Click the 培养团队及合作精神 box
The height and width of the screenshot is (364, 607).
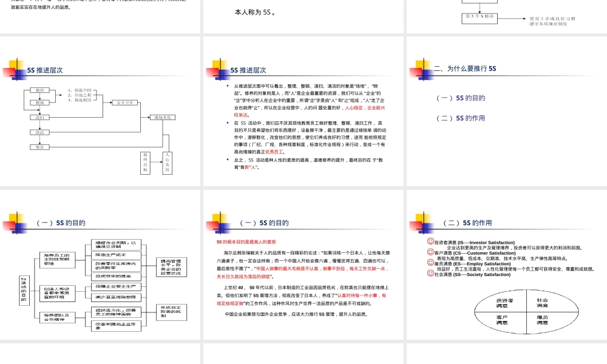pyautogui.click(x=57, y=317)
